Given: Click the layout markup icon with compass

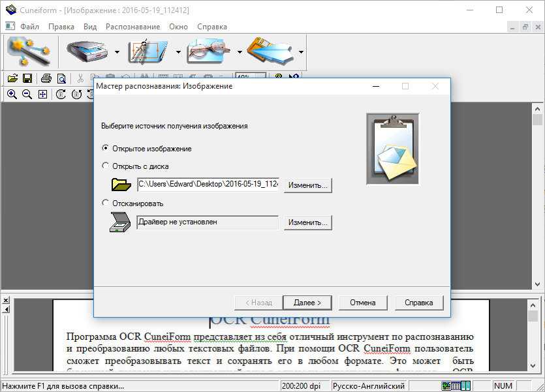Looking at the screenshot, I should click(x=149, y=52).
